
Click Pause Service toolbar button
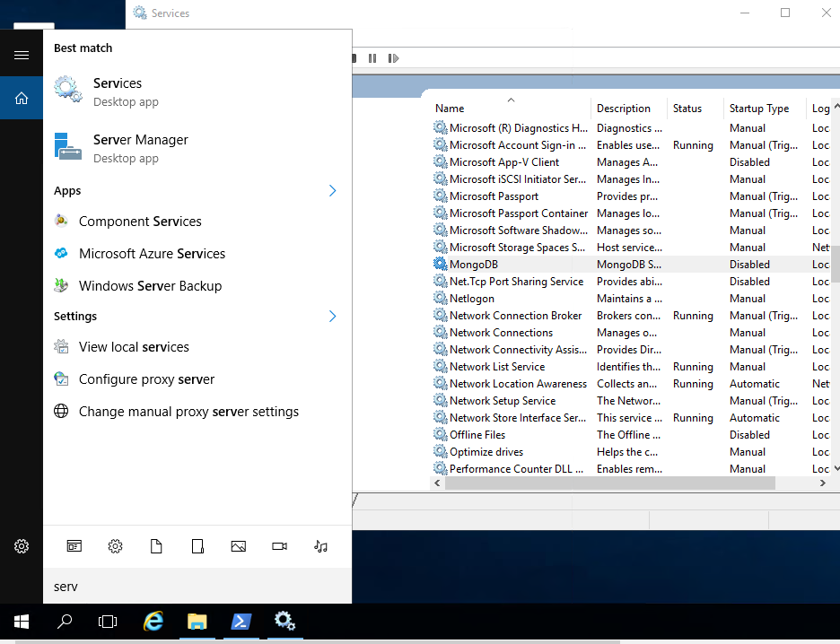[372, 58]
